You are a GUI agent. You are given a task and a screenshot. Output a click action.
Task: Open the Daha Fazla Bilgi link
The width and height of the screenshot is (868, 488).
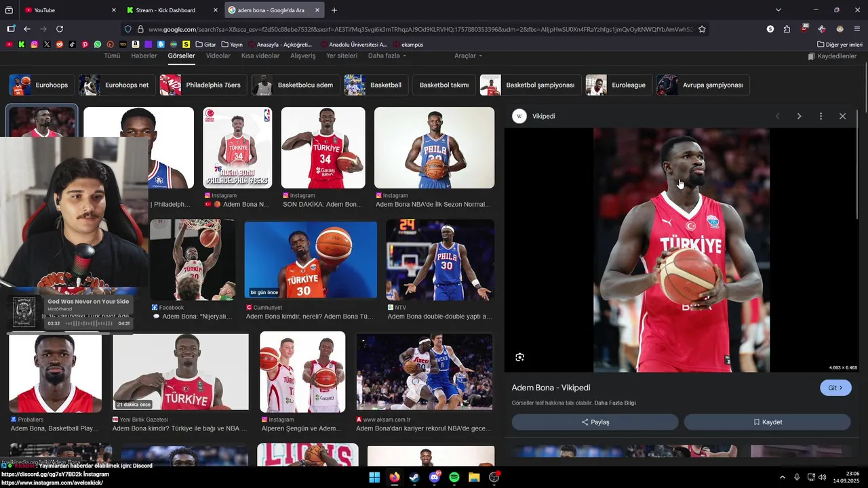615,403
